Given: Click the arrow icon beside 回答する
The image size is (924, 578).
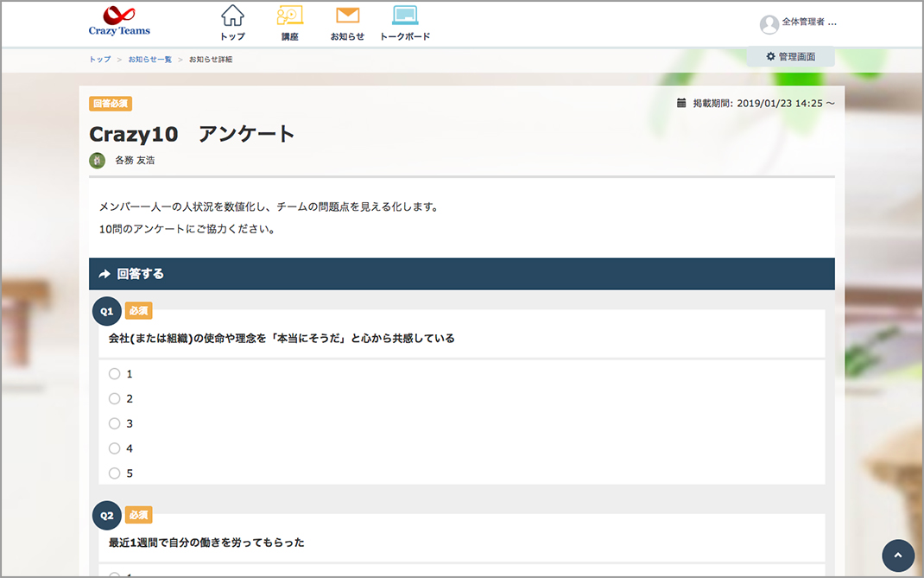Looking at the screenshot, I should click(104, 274).
